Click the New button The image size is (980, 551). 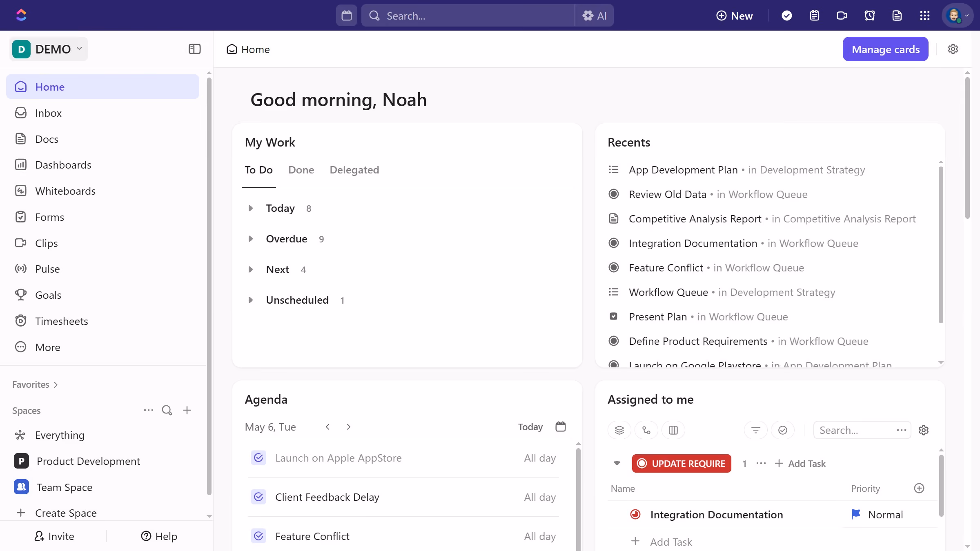click(x=734, y=16)
